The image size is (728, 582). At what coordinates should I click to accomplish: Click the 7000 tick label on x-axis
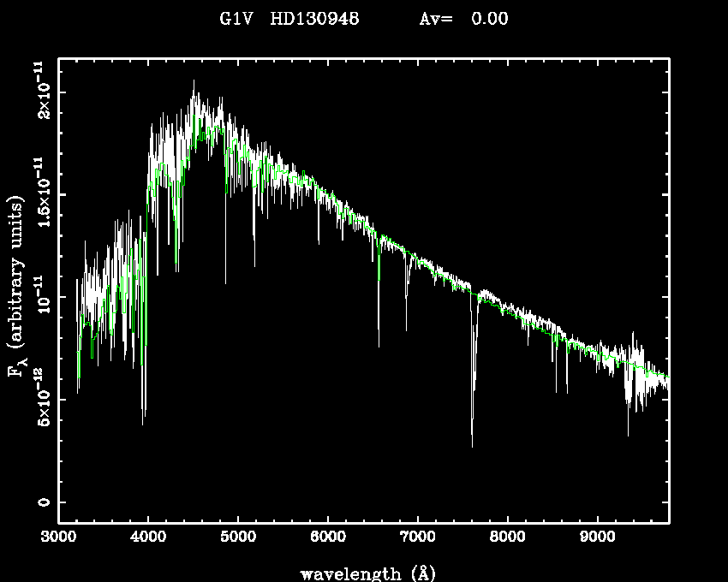click(x=417, y=538)
